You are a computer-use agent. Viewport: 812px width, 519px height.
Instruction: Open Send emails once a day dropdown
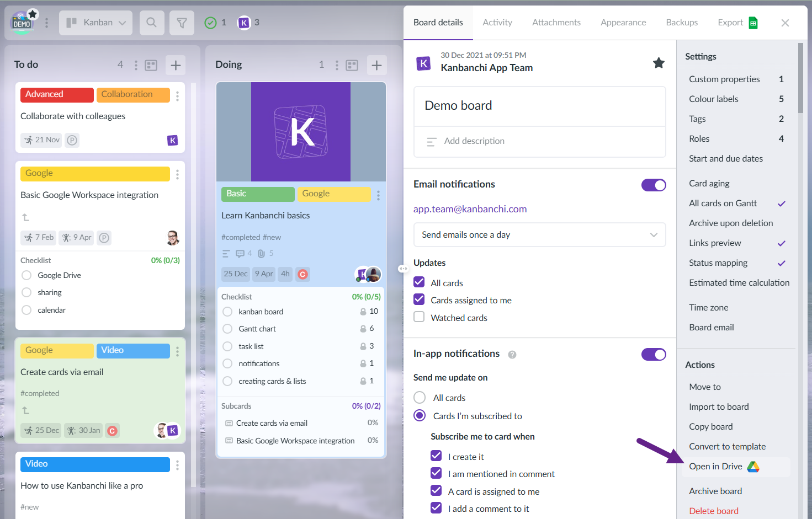(539, 235)
